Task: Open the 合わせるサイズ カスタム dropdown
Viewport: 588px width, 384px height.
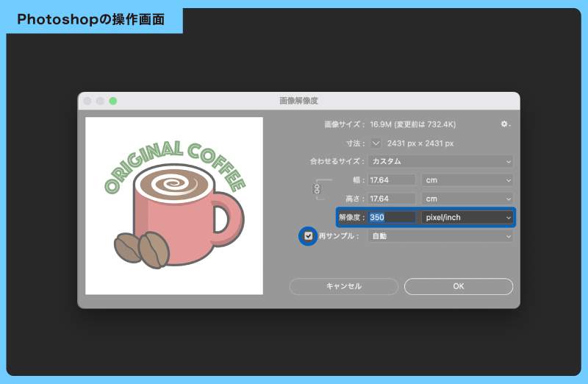Action: click(x=440, y=161)
